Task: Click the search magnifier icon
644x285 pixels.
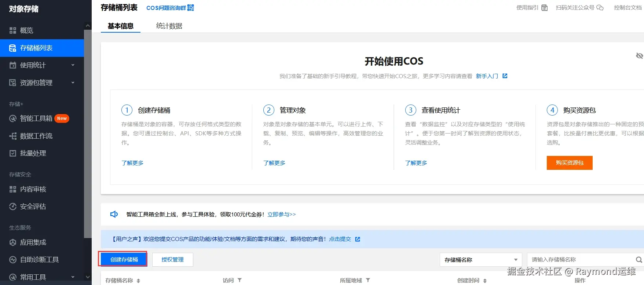Action: tap(639, 260)
